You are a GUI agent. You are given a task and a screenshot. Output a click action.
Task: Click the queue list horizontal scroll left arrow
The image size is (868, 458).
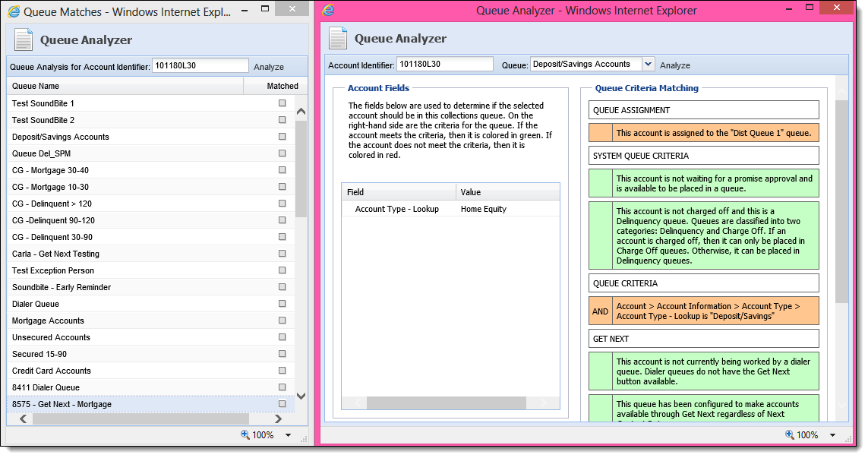24,419
